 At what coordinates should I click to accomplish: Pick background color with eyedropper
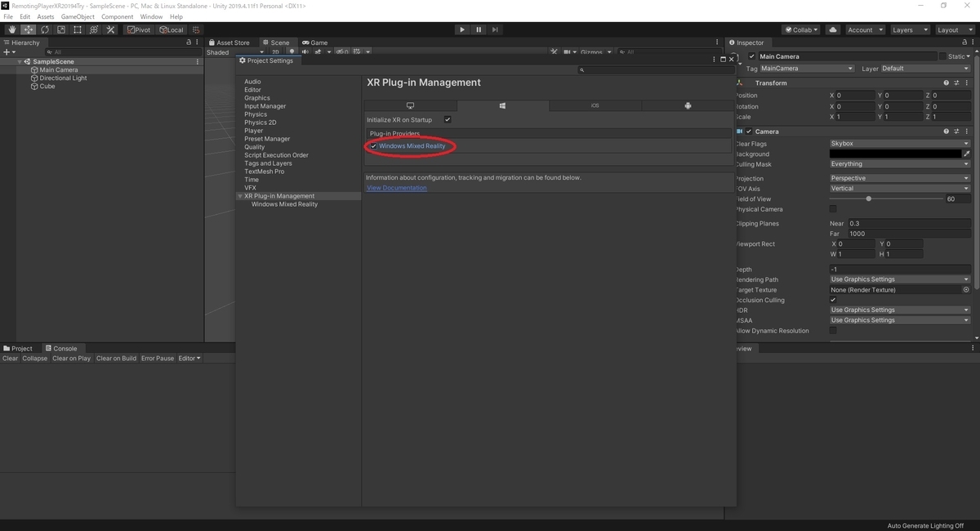click(x=967, y=154)
